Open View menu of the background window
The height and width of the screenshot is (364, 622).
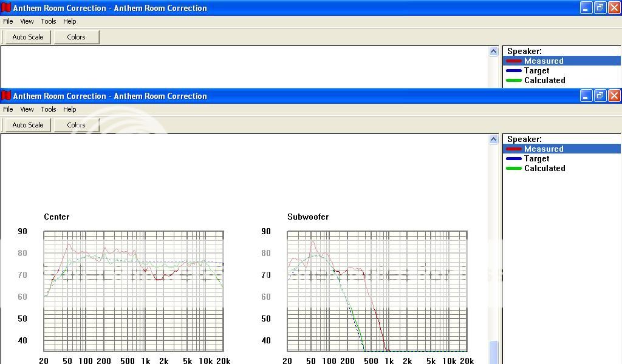(27, 21)
